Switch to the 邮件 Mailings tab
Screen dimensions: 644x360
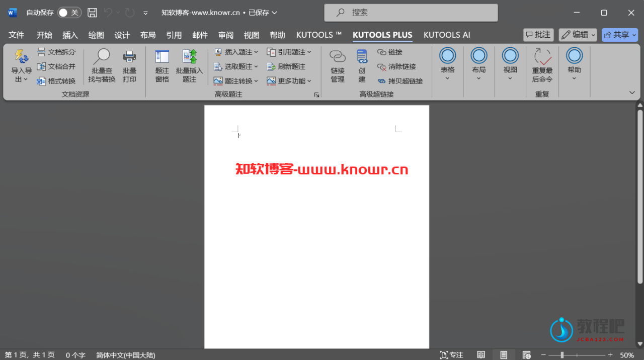pos(200,35)
